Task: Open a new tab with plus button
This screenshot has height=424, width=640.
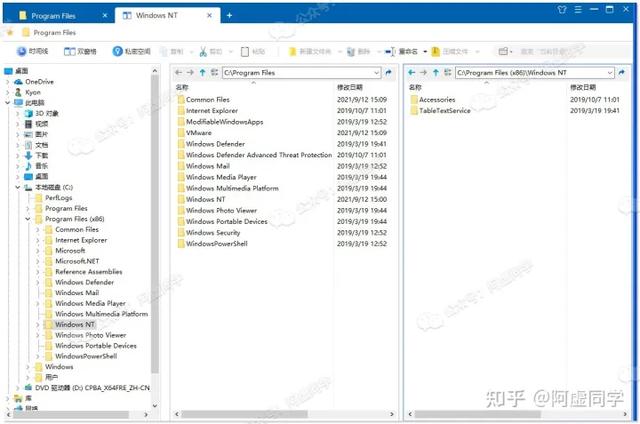Action: (229, 15)
